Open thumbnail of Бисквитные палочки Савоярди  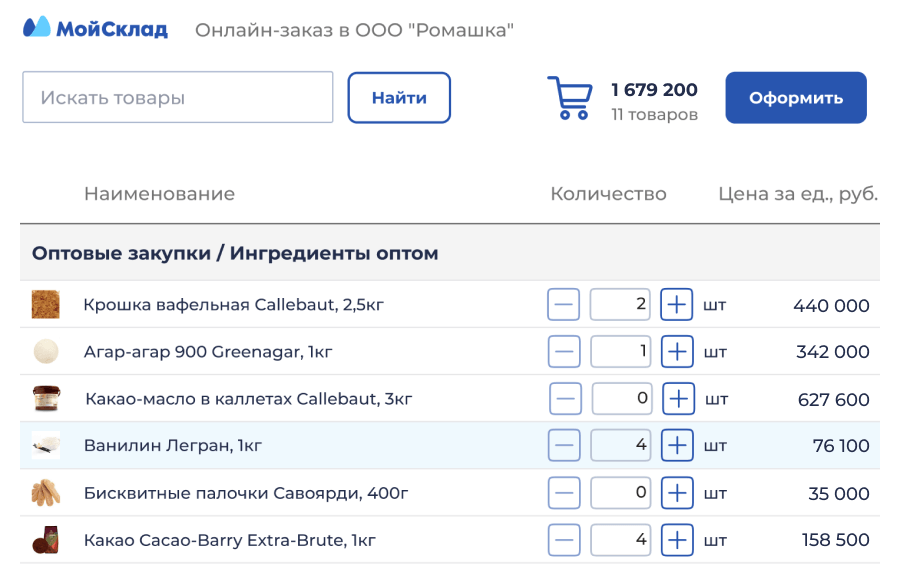[x=46, y=493]
